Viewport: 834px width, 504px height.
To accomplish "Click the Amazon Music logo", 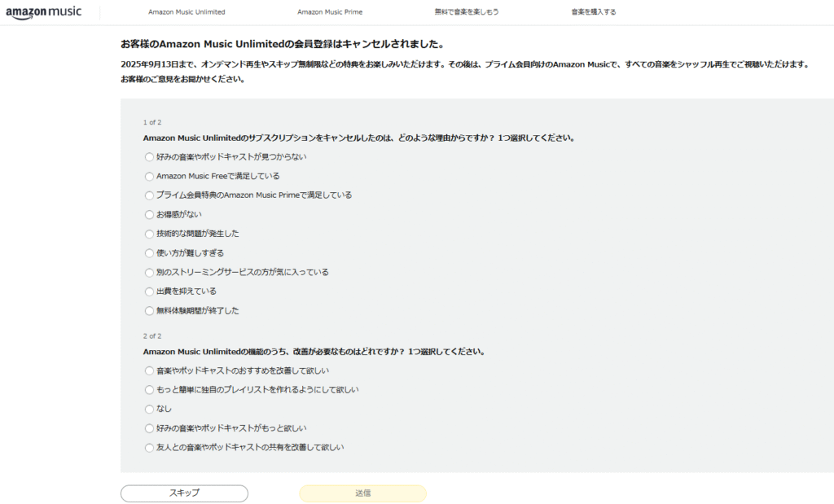I will (44, 12).
